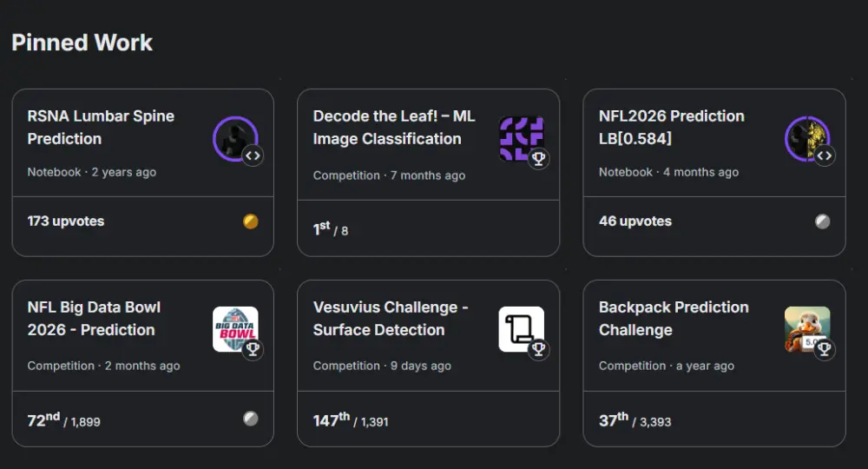Viewport: 868px width, 469px height.
Task: Open Decode the Leaf! competition title
Action: point(393,127)
